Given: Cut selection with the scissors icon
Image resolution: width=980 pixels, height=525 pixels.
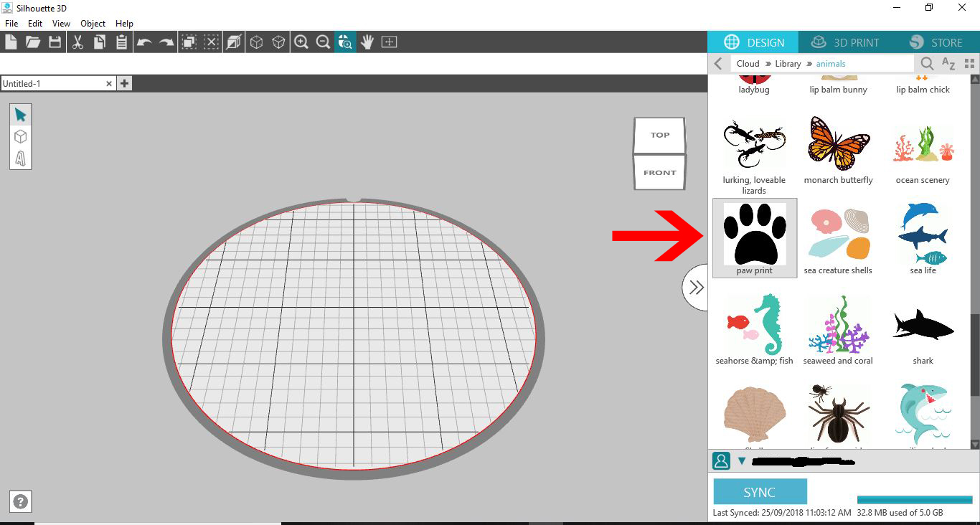Looking at the screenshot, I should click(77, 42).
